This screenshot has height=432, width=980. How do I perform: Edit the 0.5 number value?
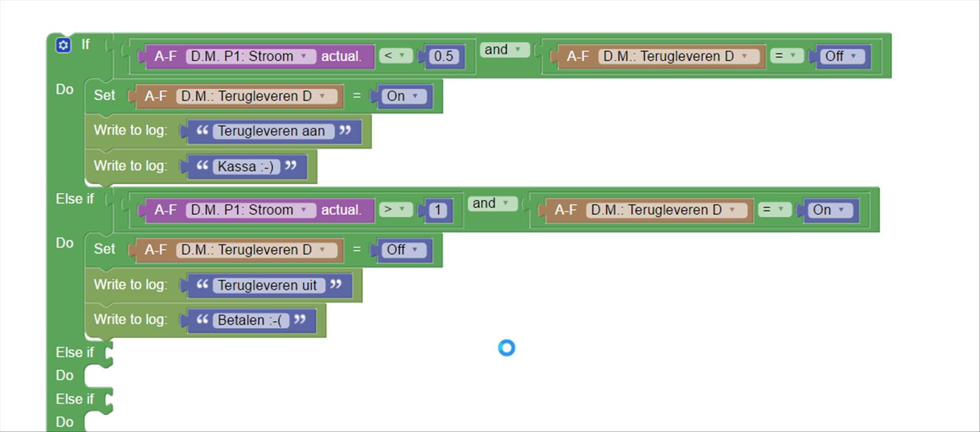click(x=443, y=56)
